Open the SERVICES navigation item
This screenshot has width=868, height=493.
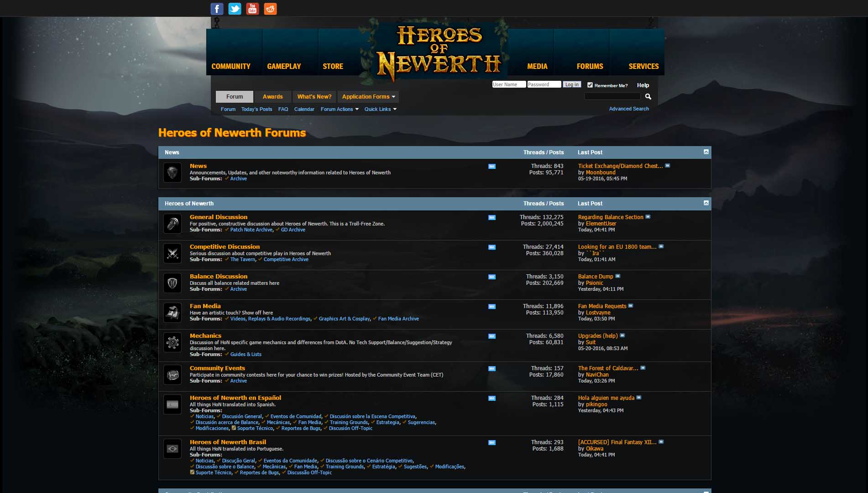pos(643,66)
